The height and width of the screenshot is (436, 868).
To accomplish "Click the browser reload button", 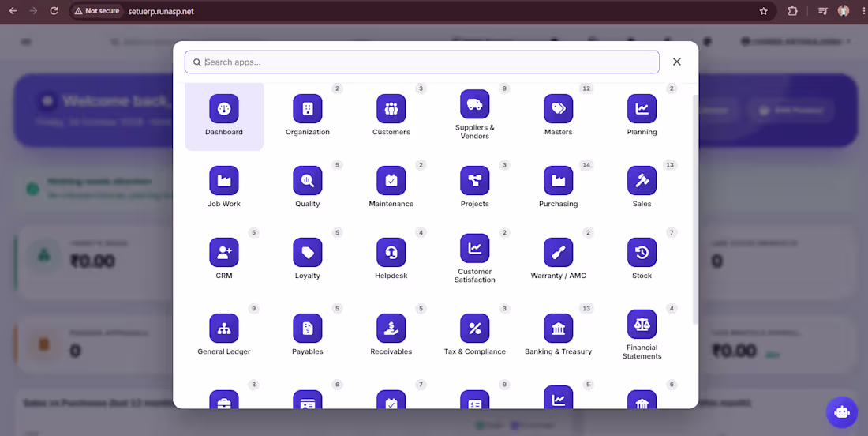I will (54, 11).
